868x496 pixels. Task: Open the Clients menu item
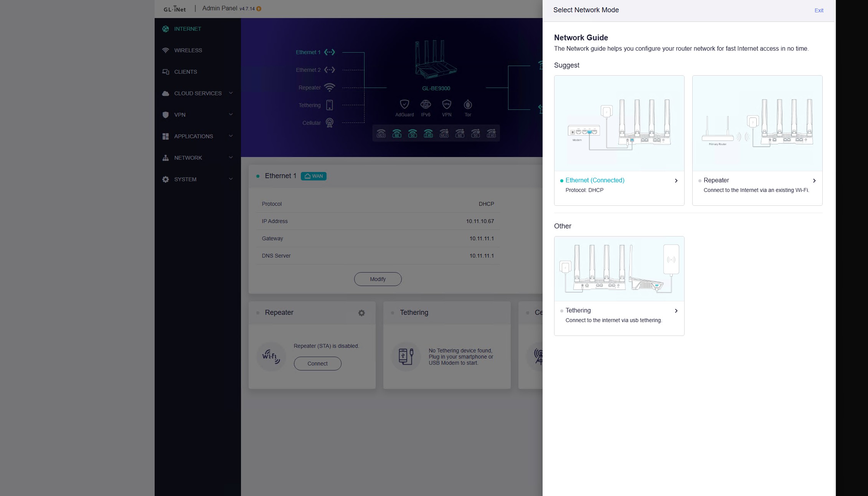point(185,72)
